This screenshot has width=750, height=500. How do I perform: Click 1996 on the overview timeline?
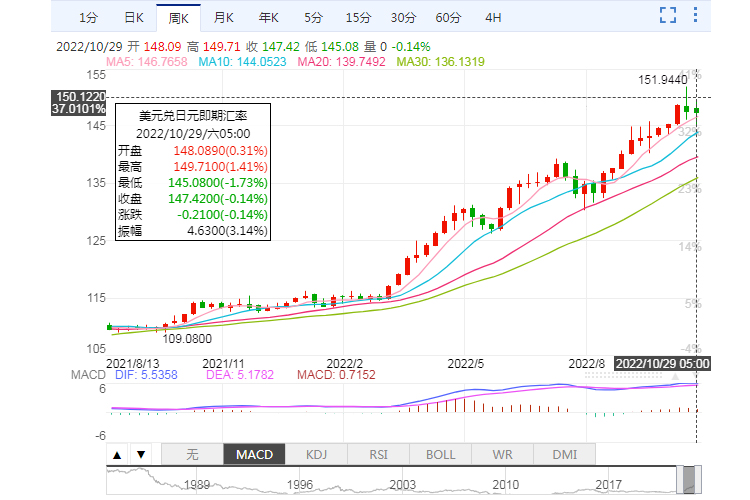[299, 485]
